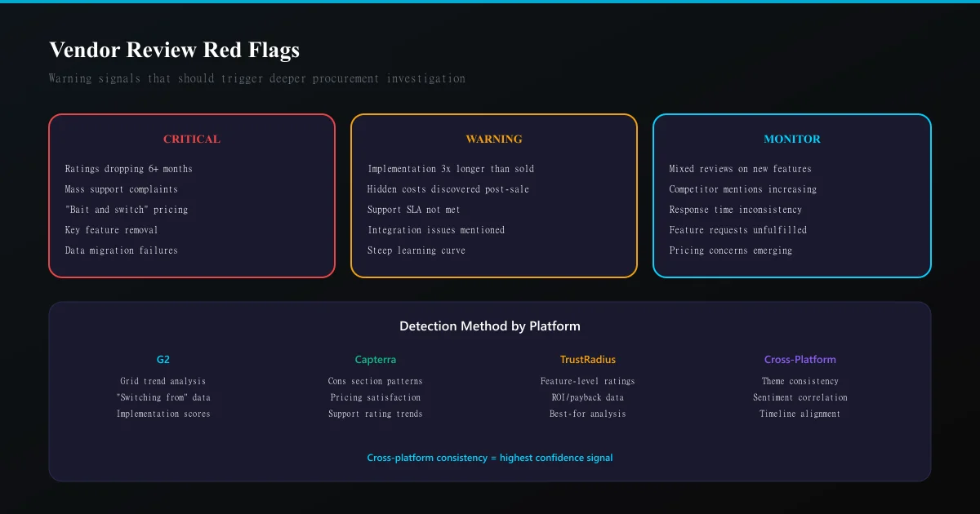The height and width of the screenshot is (514, 980).
Task: Click 'Timeline alignment' item
Action: click(800, 414)
